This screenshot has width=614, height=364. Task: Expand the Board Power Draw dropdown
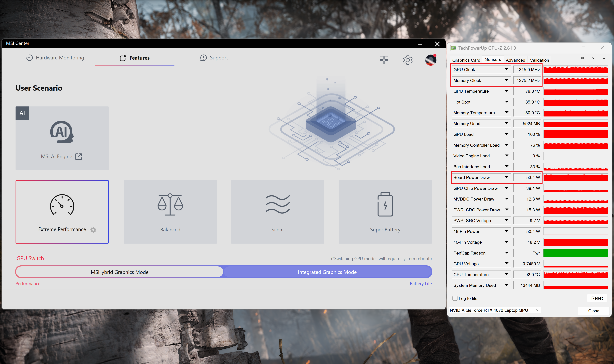[x=507, y=177]
